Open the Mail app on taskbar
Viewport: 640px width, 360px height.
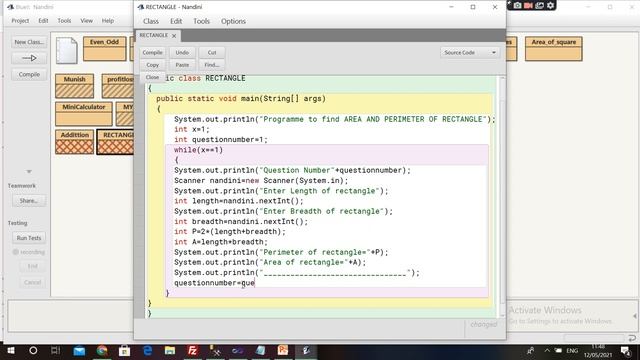click(x=79, y=351)
